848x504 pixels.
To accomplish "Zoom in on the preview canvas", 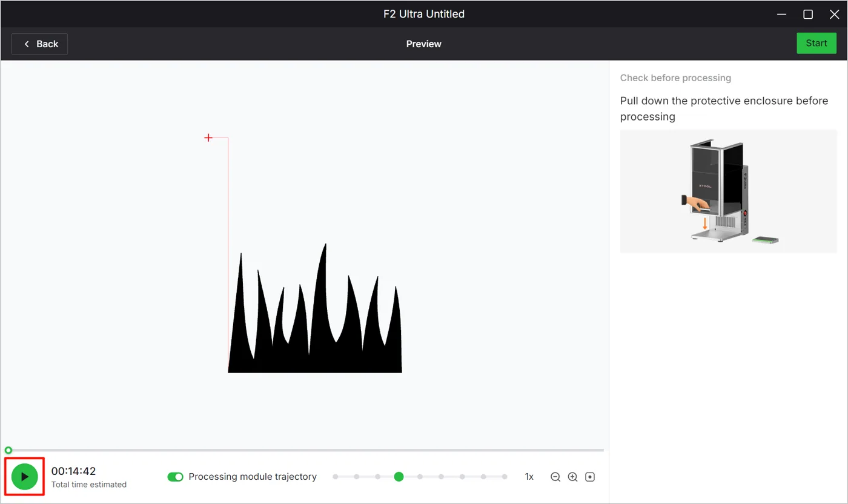I will tap(572, 477).
